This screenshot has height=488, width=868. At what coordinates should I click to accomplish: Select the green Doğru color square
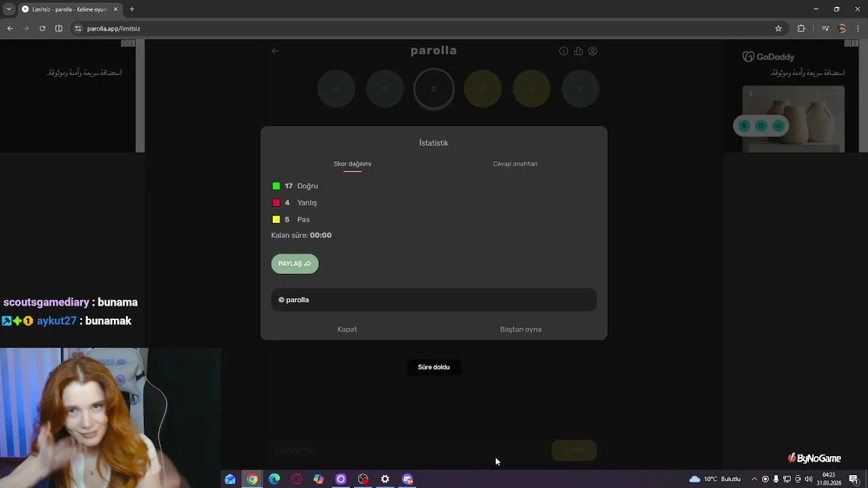pyautogui.click(x=276, y=186)
